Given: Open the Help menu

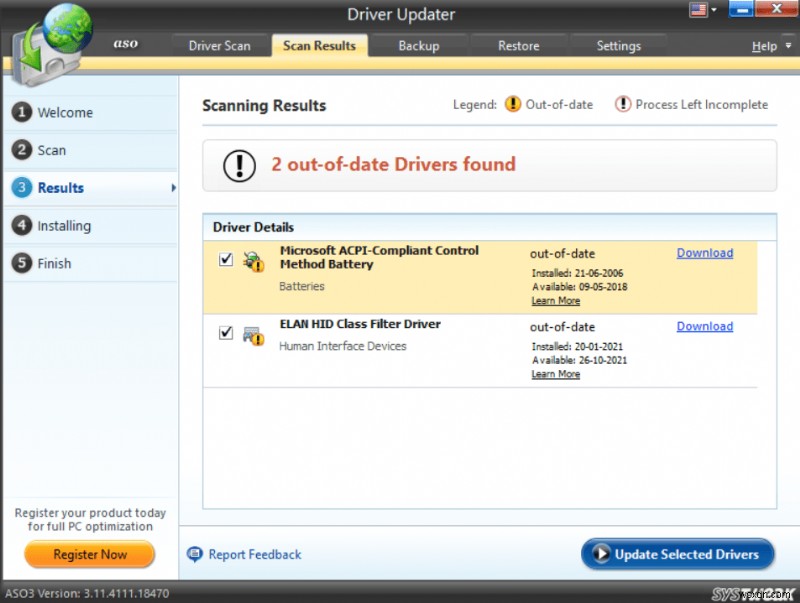Looking at the screenshot, I should point(764,46).
